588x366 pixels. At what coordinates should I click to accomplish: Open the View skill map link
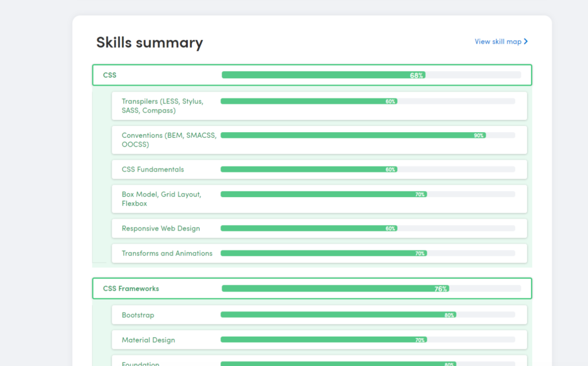(x=497, y=41)
